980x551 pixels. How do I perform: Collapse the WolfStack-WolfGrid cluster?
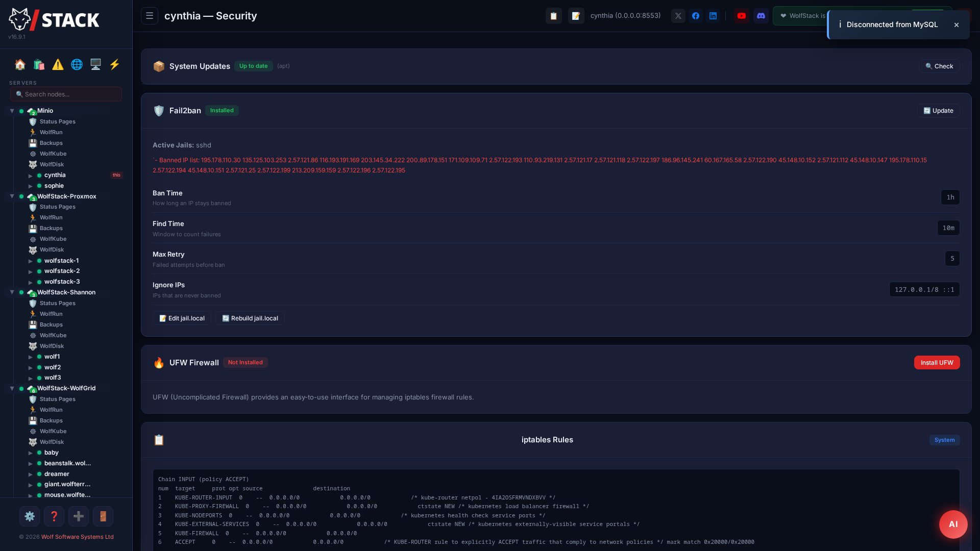click(x=12, y=388)
